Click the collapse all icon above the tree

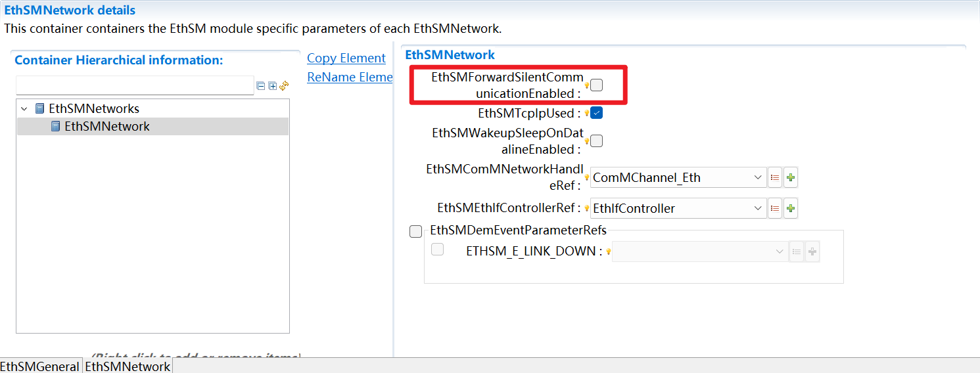click(261, 85)
